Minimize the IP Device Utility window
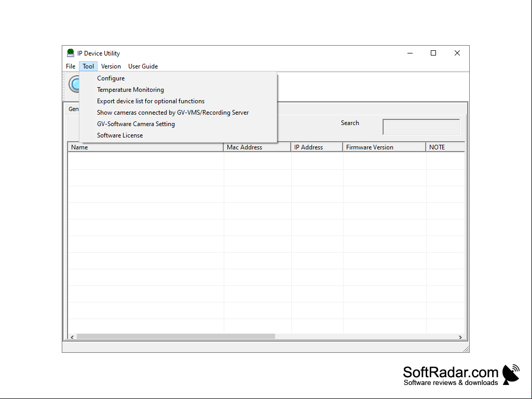The width and height of the screenshot is (532, 399). click(410, 53)
